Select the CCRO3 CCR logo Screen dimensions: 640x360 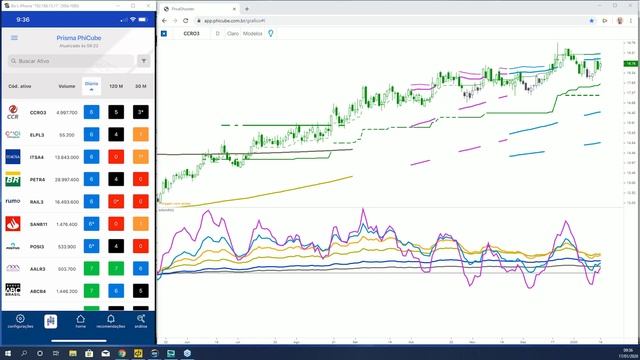click(13, 112)
